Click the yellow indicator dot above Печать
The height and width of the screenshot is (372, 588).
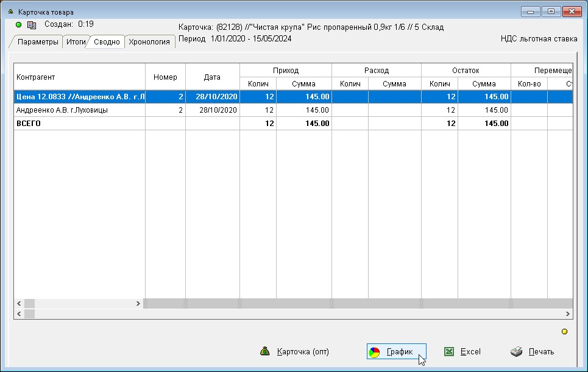click(x=564, y=332)
